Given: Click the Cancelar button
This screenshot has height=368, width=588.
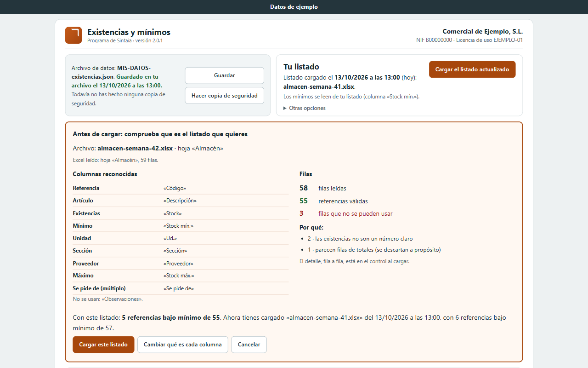Looking at the screenshot, I should pyautogui.click(x=249, y=345).
